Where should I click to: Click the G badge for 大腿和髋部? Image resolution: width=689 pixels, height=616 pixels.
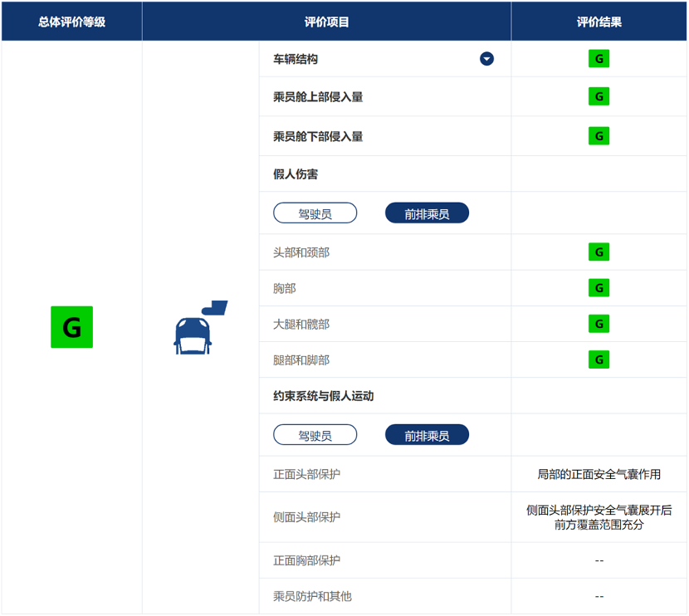599,324
